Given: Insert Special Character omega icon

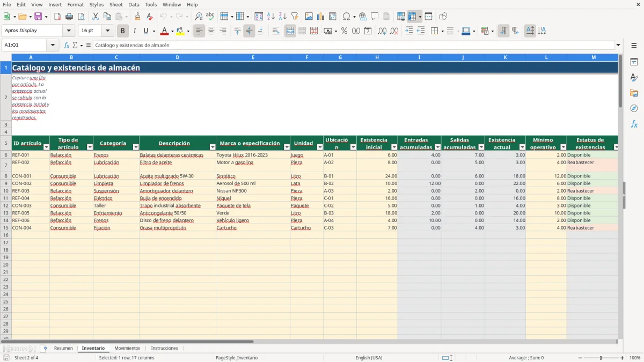Looking at the screenshot, I should point(346,17).
